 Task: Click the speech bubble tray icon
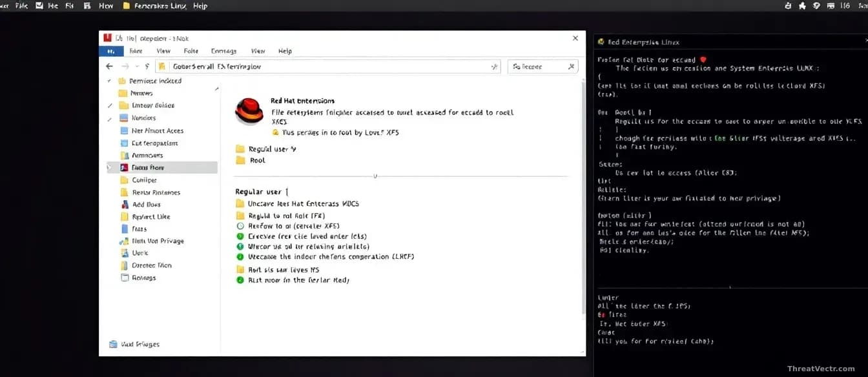click(816, 6)
